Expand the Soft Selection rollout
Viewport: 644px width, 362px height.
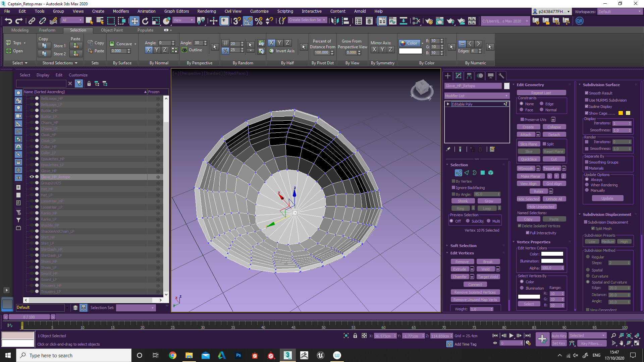(463, 246)
